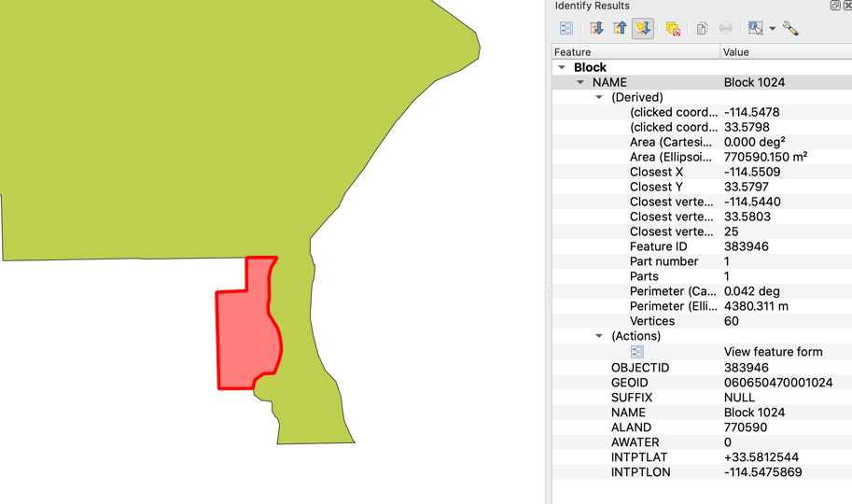Select the ALAND row
The height and width of the screenshot is (504, 852).
click(x=702, y=427)
